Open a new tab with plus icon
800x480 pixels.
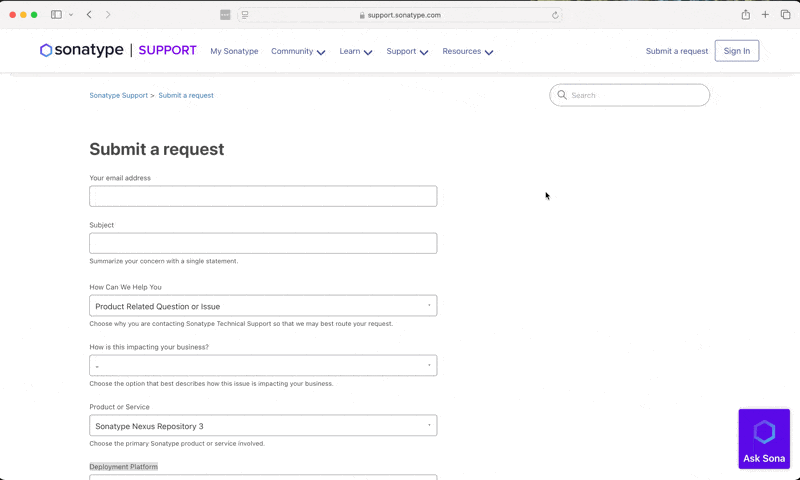point(765,15)
